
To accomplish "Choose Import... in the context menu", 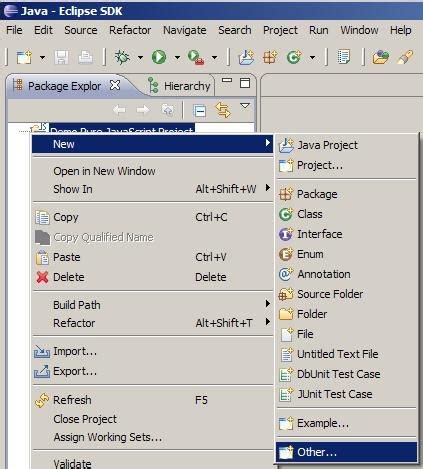I will (x=152, y=351).
